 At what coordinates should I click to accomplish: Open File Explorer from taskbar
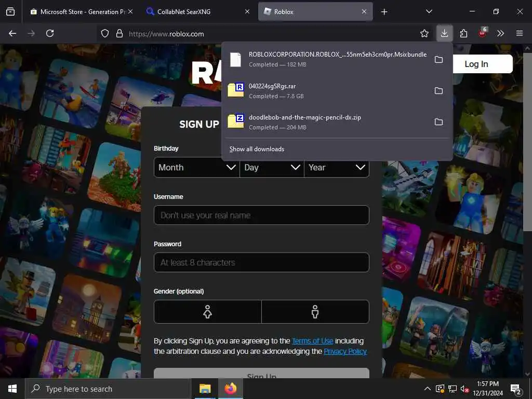point(205,389)
